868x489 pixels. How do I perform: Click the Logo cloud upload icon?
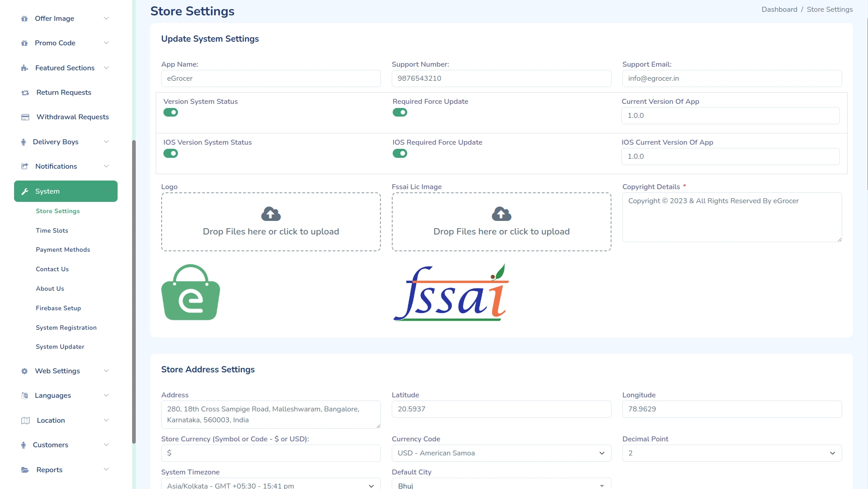click(x=271, y=214)
